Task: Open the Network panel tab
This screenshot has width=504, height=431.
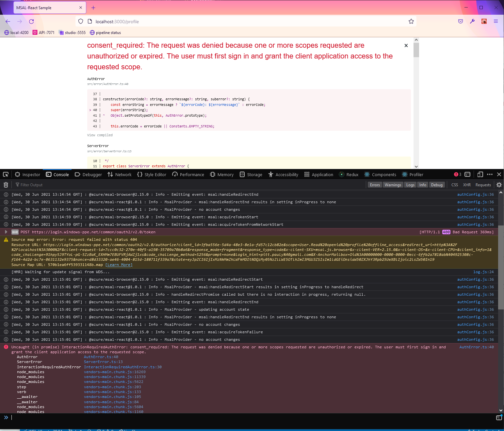Action: (x=120, y=174)
